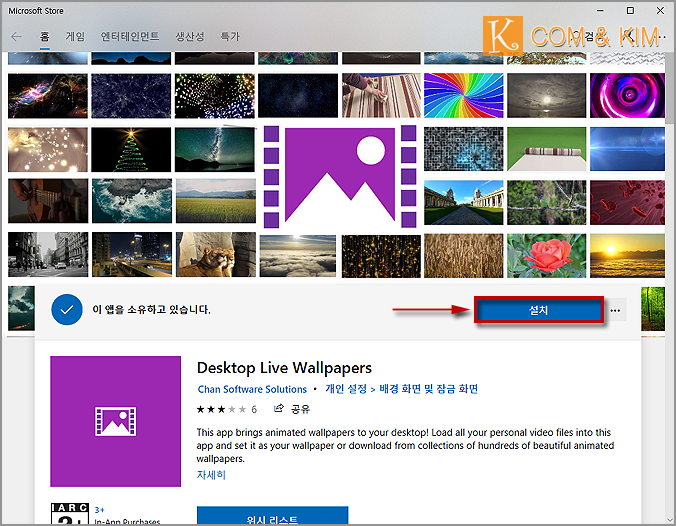Screen dimensions: 676x526
Task: Select the lion wallpaper thumbnail
Action: (x=216, y=254)
